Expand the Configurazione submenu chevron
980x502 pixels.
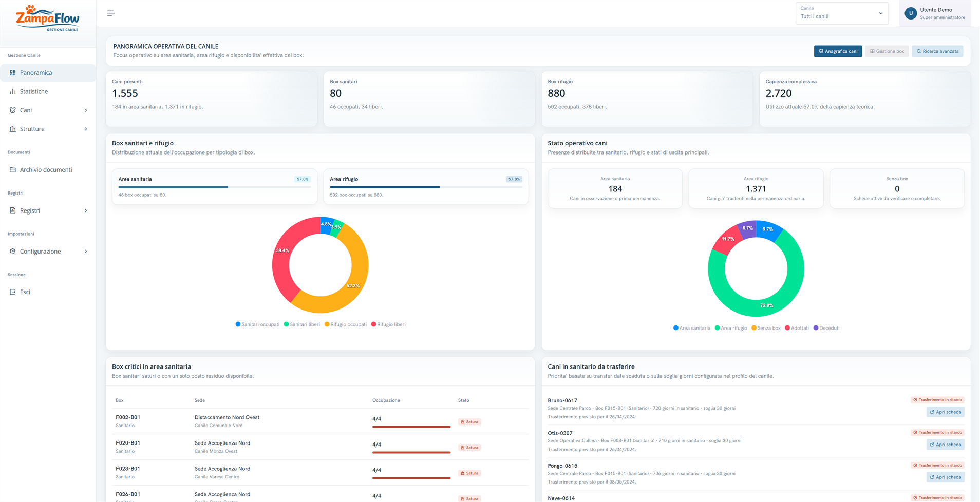click(86, 252)
